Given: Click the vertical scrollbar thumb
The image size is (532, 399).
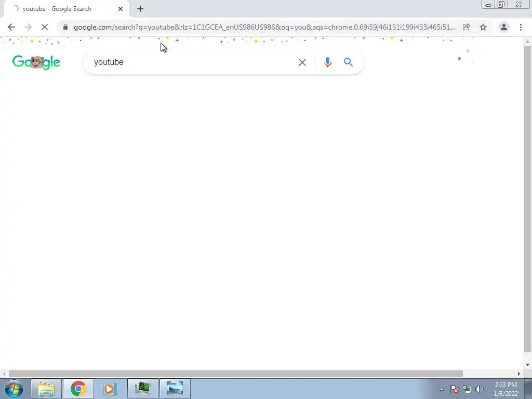Looking at the screenshot, I should (x=527, y=198).
